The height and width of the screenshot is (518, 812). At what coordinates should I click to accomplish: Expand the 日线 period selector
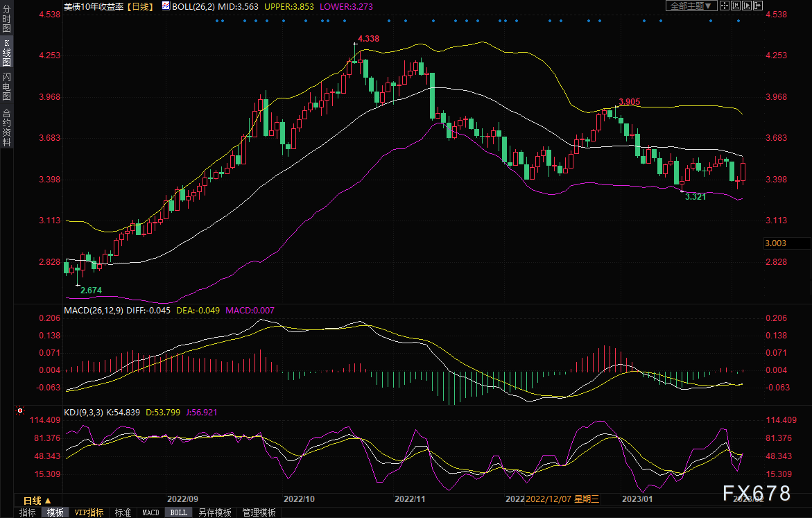[x=37, y=501]
